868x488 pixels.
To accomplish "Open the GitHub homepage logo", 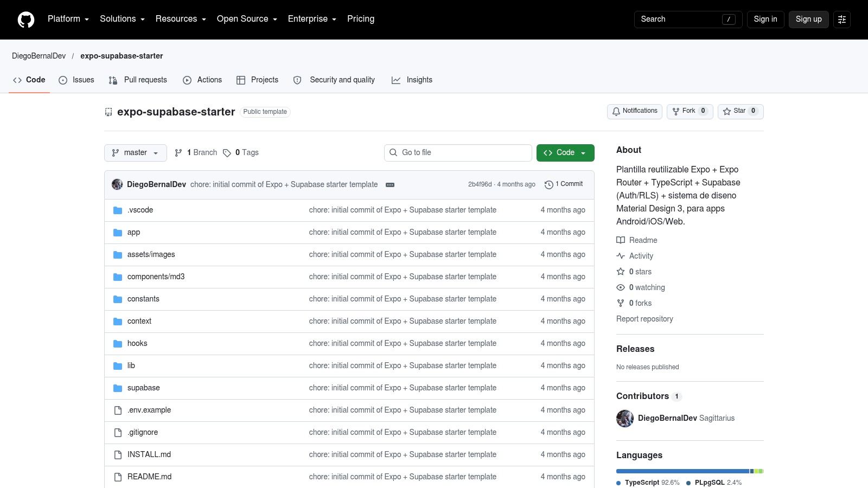I will point(26,20).
